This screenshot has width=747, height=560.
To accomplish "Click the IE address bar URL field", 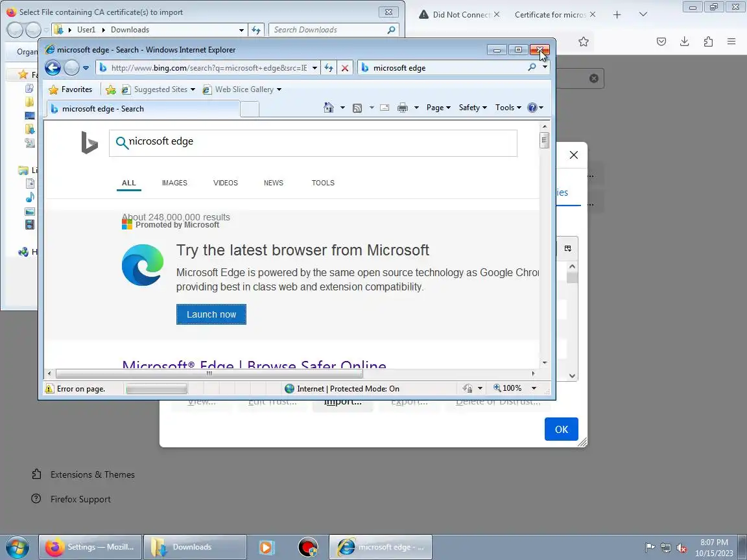I will pos(209,67).
